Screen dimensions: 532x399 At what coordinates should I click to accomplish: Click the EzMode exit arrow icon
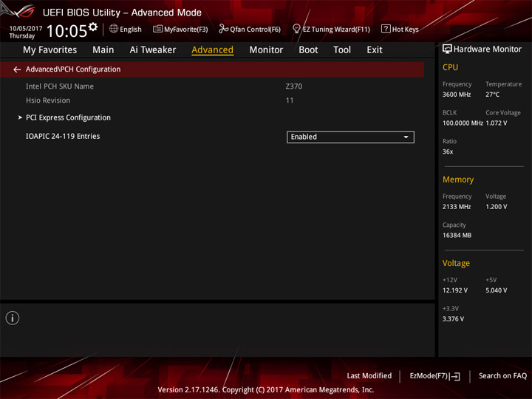pos(455,376)
